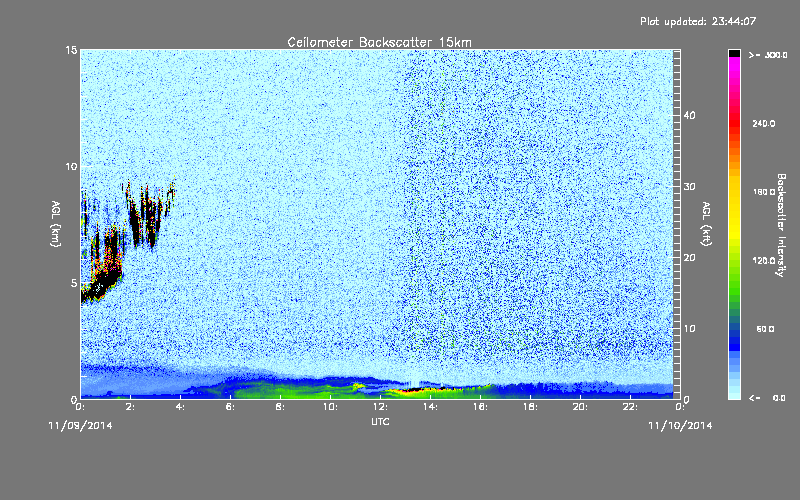Screen dimensions: 800x500
Task: Click the 120.0 colorbar tick label
Action: (x=763, y=260)
